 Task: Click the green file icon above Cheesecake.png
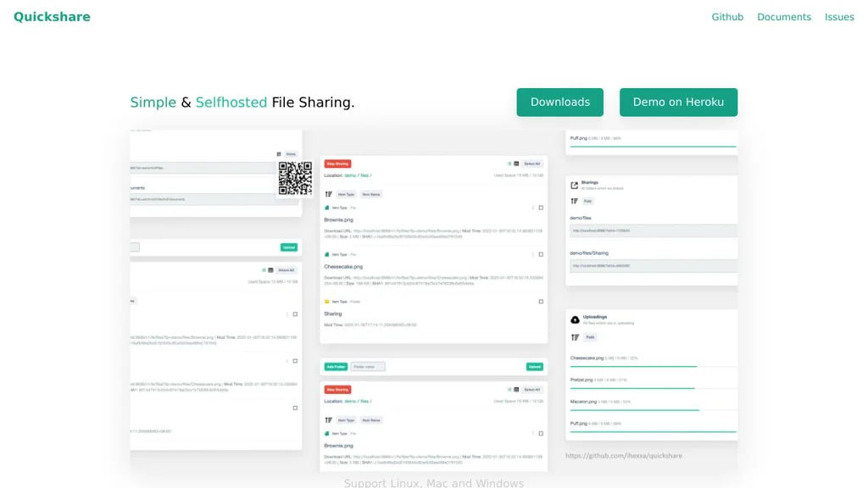326,254
